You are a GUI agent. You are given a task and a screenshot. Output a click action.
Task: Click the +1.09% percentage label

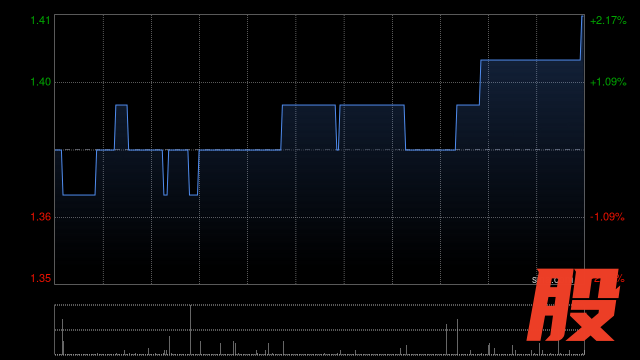[608, 82]
